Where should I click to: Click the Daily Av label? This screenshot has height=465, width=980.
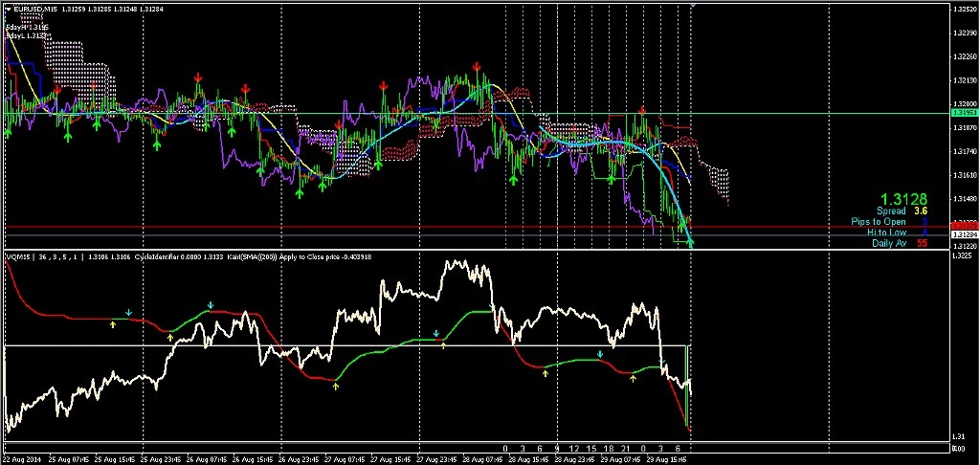pos(889,243)
